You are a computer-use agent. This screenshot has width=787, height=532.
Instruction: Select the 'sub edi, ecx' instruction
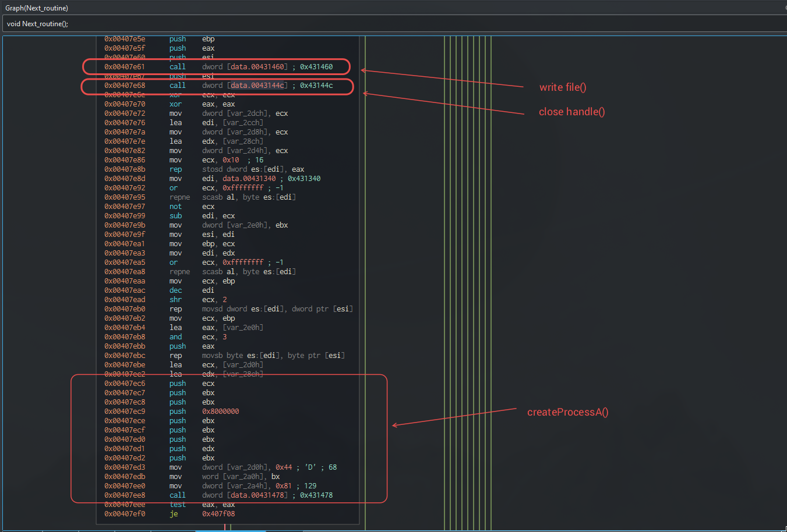pos(202,216)
